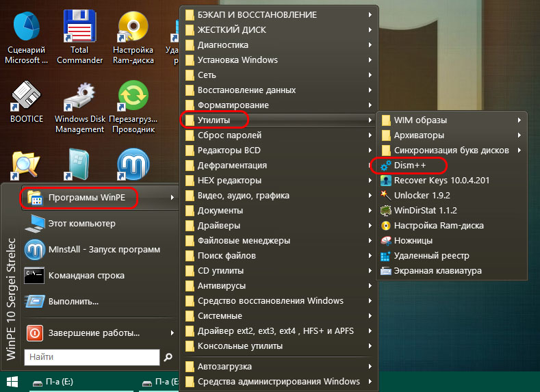Launch Recover Keys 10.0.4.201
Screen dimensions: 540x392
point(451,181)
